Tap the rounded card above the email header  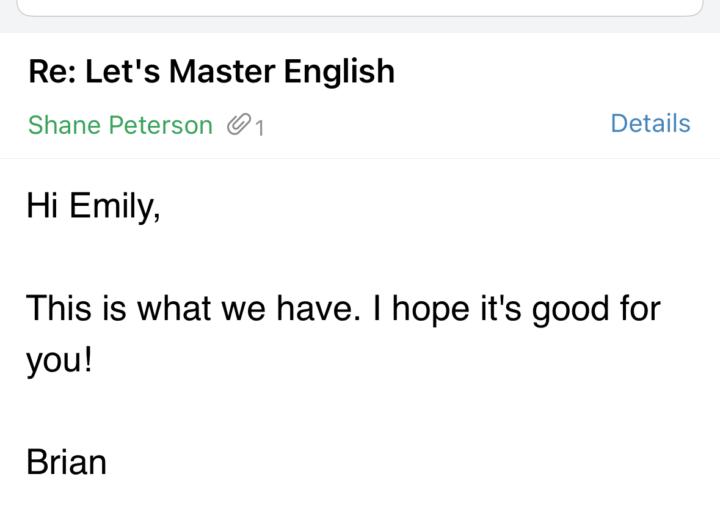pyautogui.click(x=360, y=8)
